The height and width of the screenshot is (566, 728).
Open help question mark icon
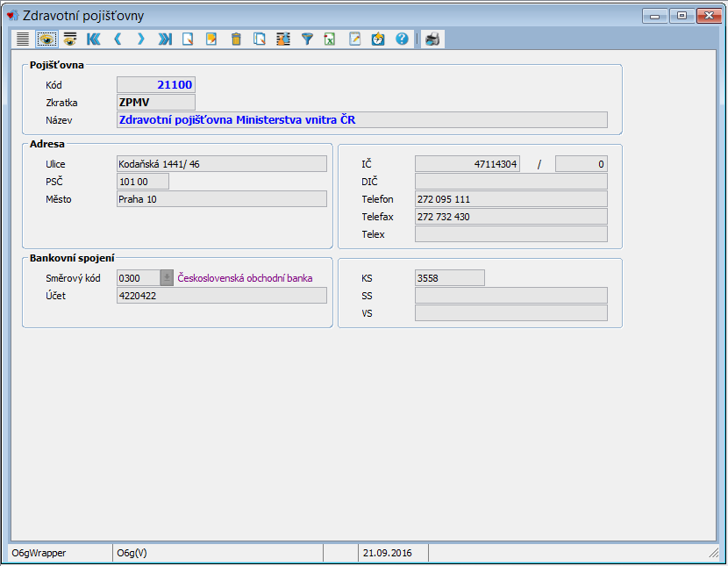402,39
